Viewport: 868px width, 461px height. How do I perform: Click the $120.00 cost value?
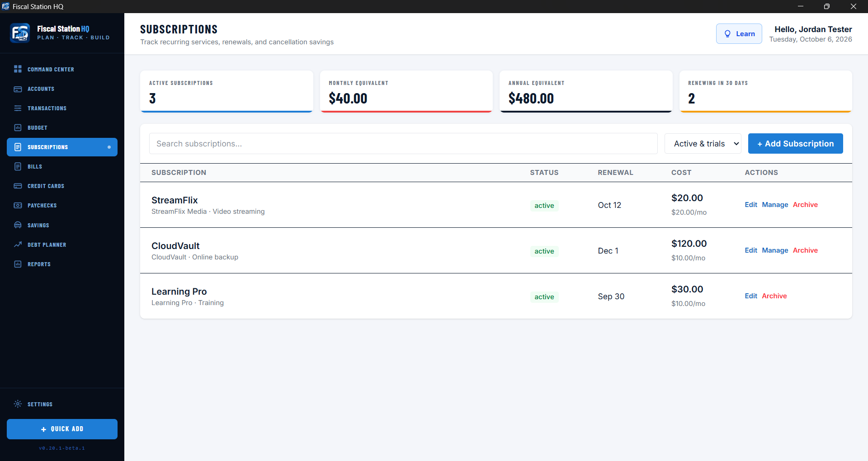(689, 244)
